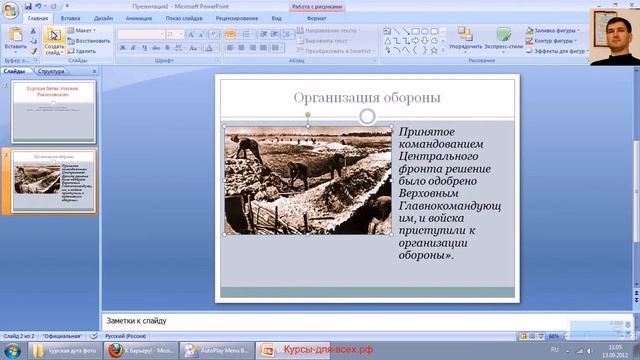Justify the text in paragraph group
The image size is (640, 360).
[x=263, y=48]
